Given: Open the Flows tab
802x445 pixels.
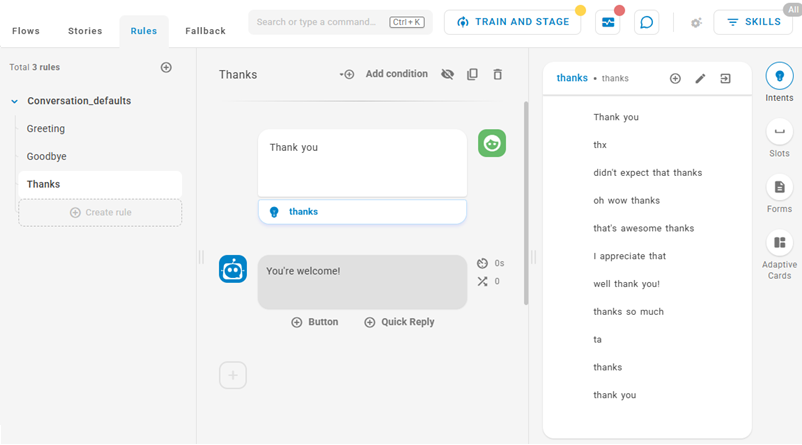Looking at the screenshot, I should pyautogui.click(x=26, y=31).
